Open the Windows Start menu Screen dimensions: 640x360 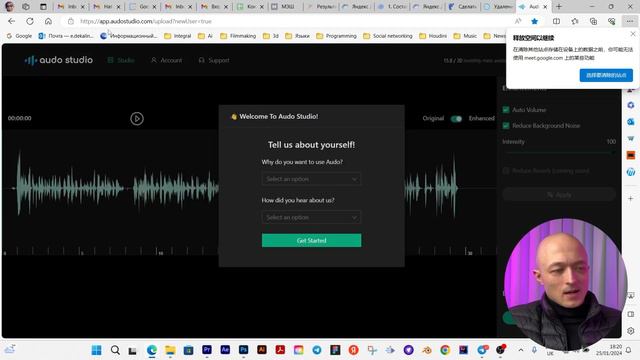pyautogui.click(x=96, y=350)
